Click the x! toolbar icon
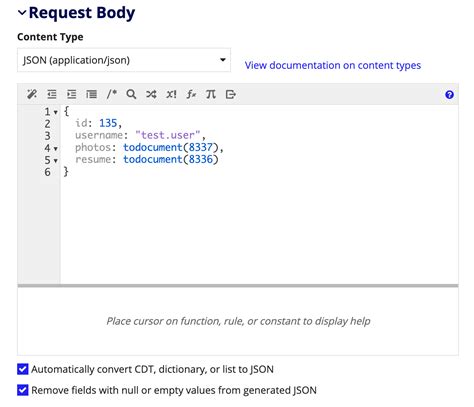This screenshot has width=474, height=407. [171, 94]
